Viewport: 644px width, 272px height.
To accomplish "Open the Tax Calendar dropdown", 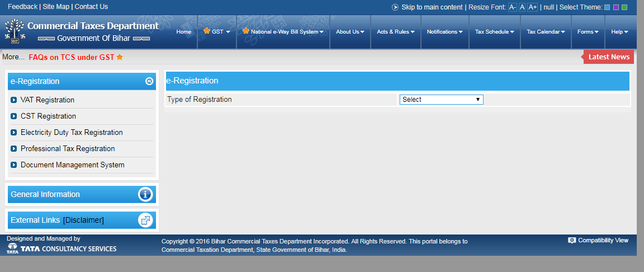I will point(546,32).
